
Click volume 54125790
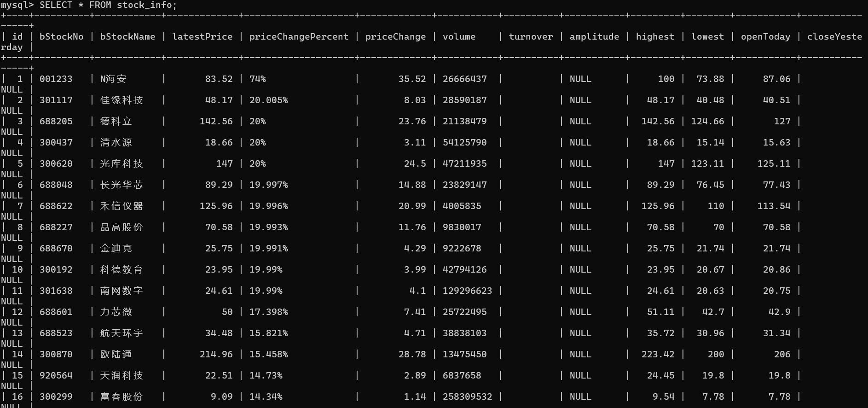tap(465, 142)
